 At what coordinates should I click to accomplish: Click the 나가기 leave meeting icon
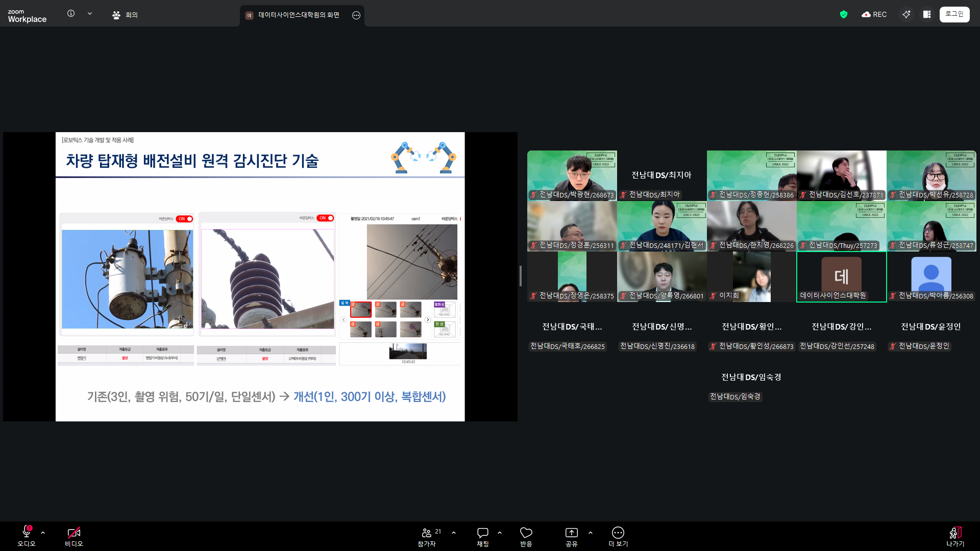point(955,533)
